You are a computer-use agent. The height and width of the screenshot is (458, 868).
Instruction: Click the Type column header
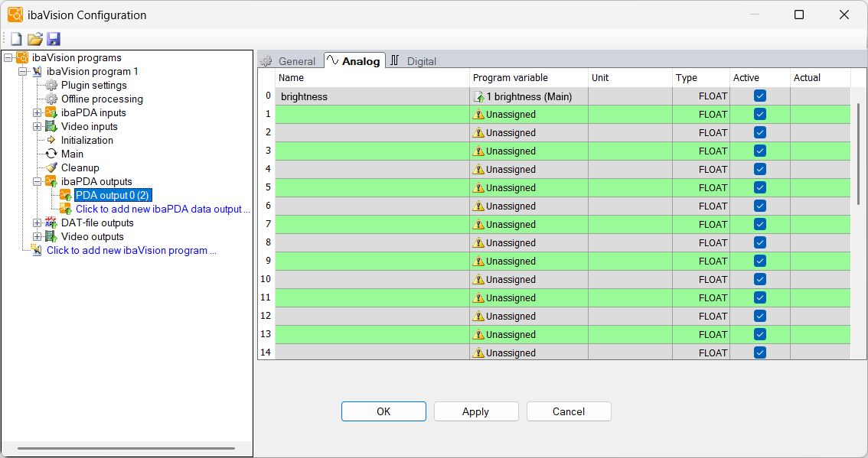(x=701, y=77)
